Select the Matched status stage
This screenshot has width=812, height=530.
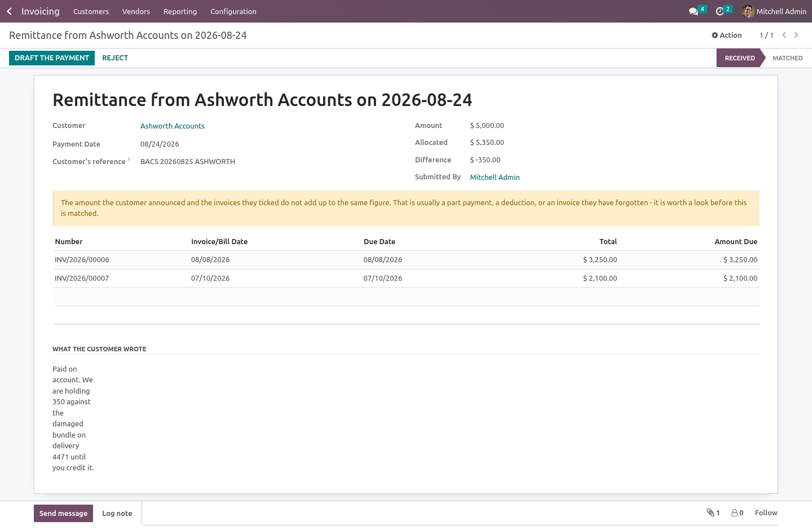coord(787,58)
